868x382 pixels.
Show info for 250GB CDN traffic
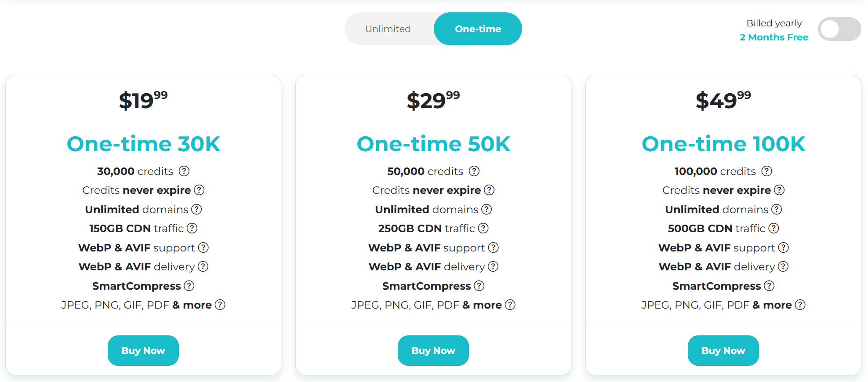coord(483,228)
